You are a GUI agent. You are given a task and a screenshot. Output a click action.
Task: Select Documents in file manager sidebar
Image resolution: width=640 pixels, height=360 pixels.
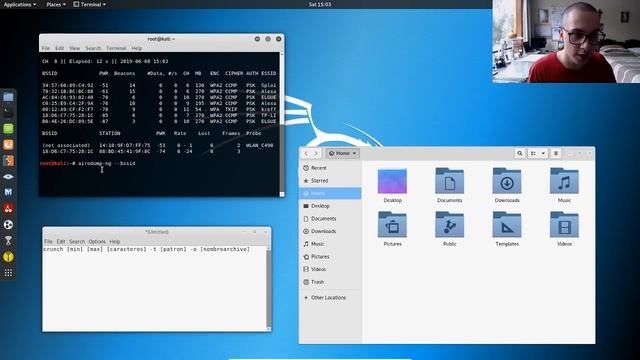tap(330, 219)
